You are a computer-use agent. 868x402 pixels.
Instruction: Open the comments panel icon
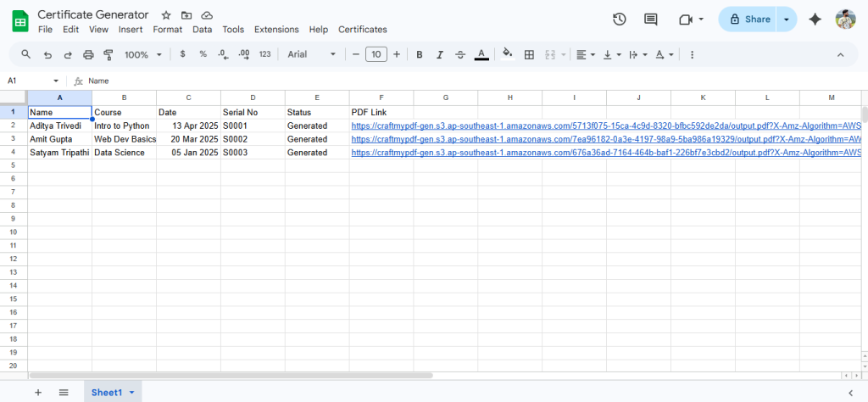tap(650, 20)
